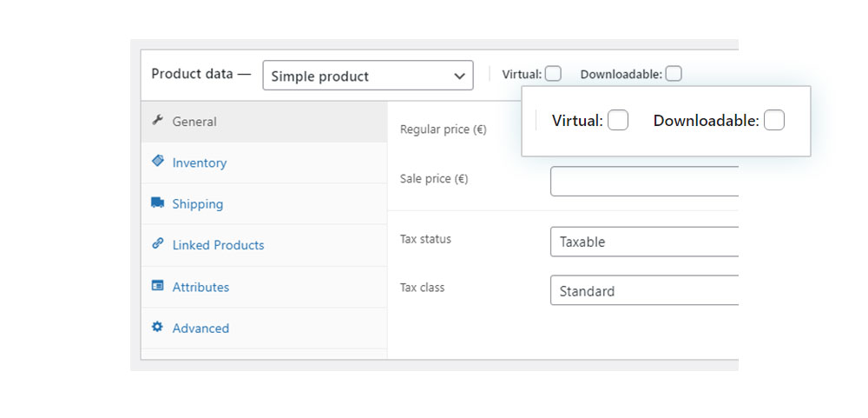Click the wrench icon beside General
This screenshot has width=868, height=418.
pos(158,120)
